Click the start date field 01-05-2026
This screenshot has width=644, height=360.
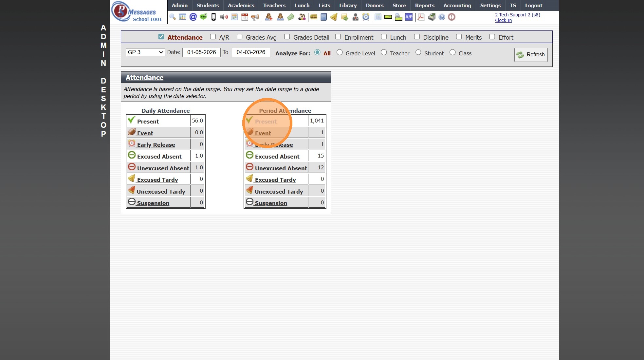coord(201,52)
